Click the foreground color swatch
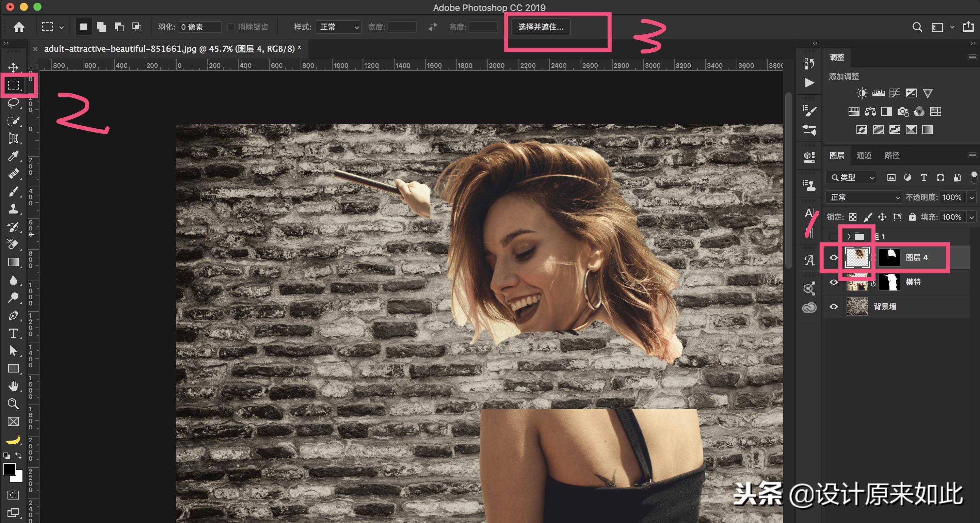 click(9, 469)
